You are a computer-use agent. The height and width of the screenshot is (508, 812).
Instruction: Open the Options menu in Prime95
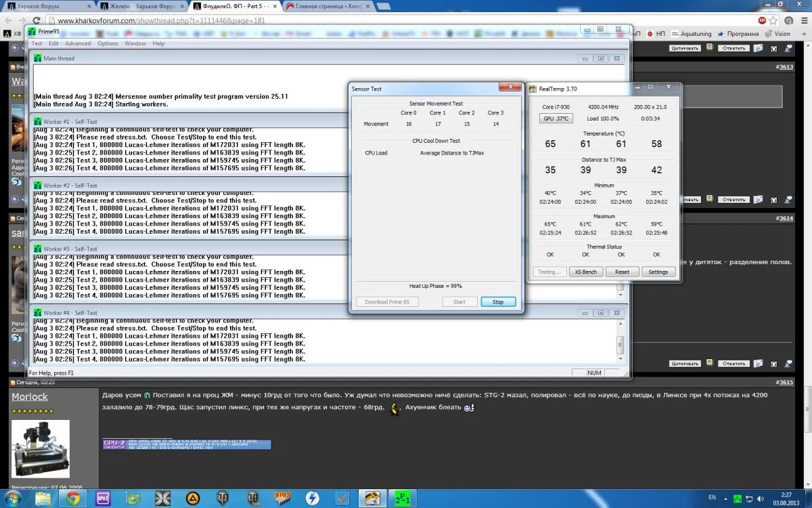click(108, 43)
